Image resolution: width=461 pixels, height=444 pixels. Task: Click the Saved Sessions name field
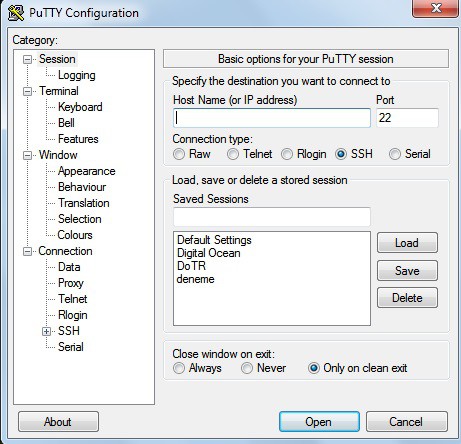(x=272, y=217)
